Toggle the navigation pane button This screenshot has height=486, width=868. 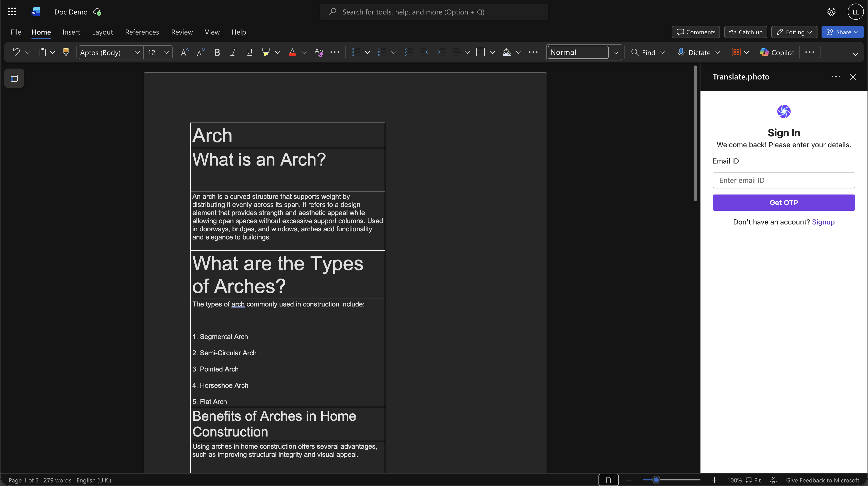coord(14,78)
